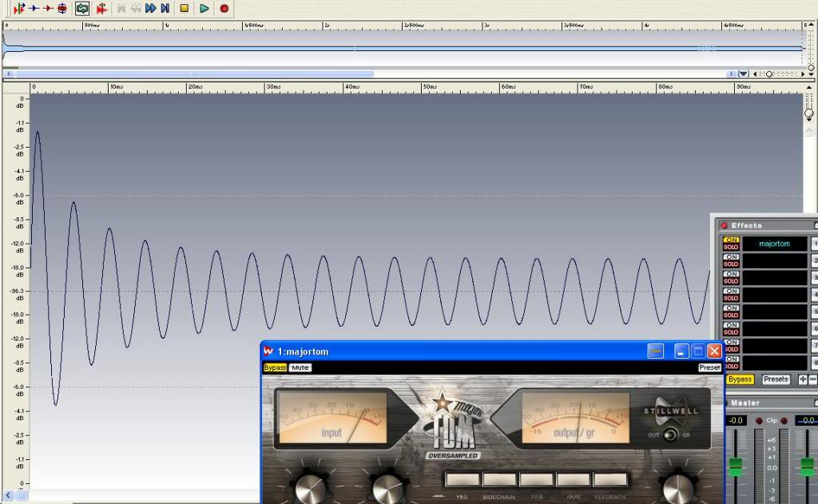
Task: Click the overview scrollbar left arrow
Action: 9,74
